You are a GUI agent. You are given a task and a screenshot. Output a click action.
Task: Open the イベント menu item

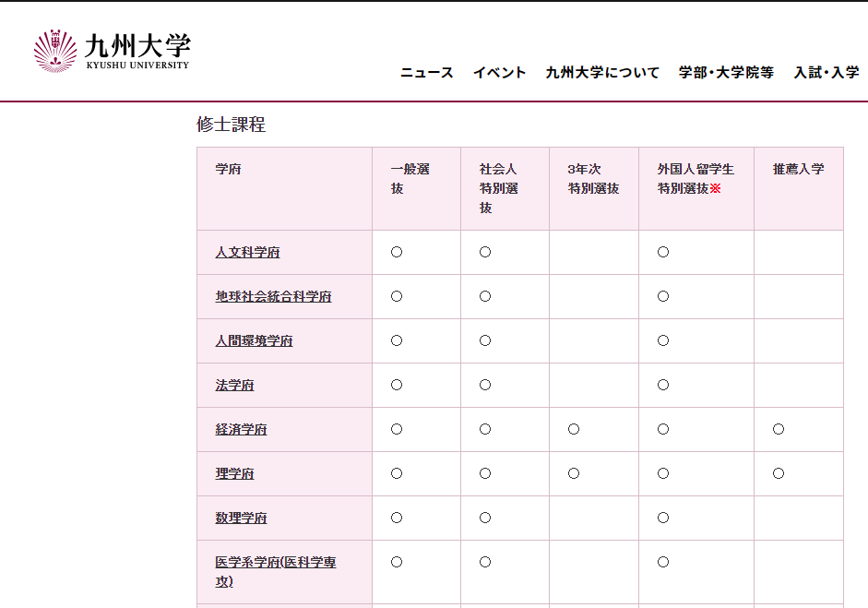click(499, 73)
